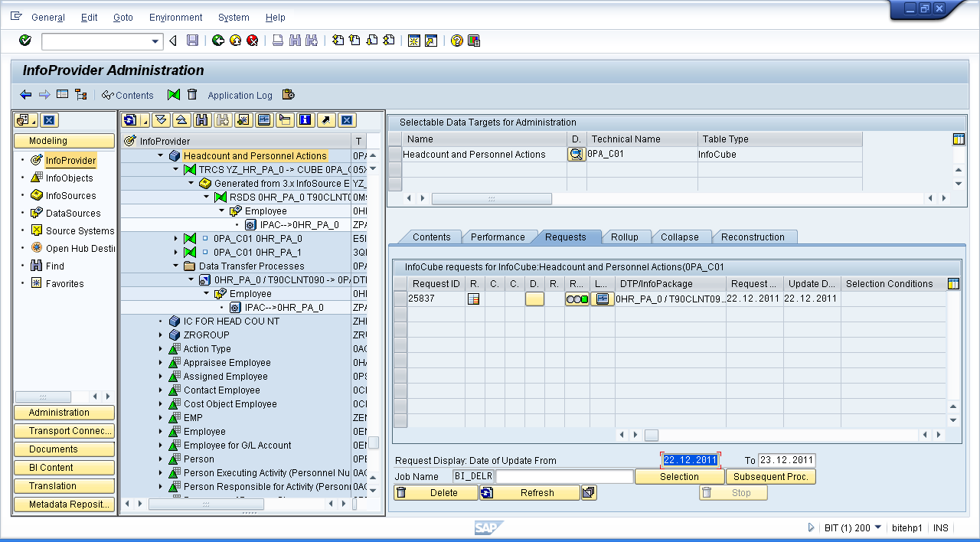
Task: Click the Customize Local Layout icon
Action: pos(474,41)
